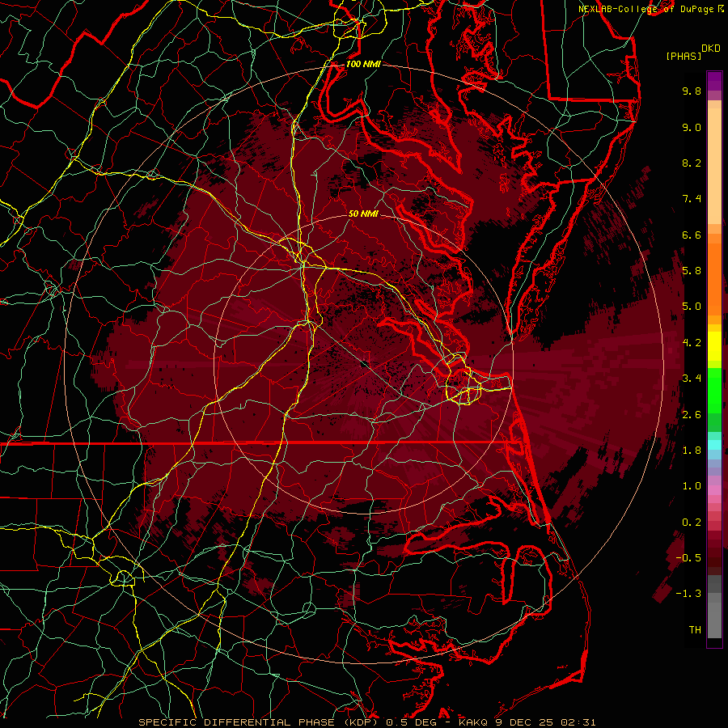
Task: Click the -1.3 legend value
Action: (x=688, y=594)
